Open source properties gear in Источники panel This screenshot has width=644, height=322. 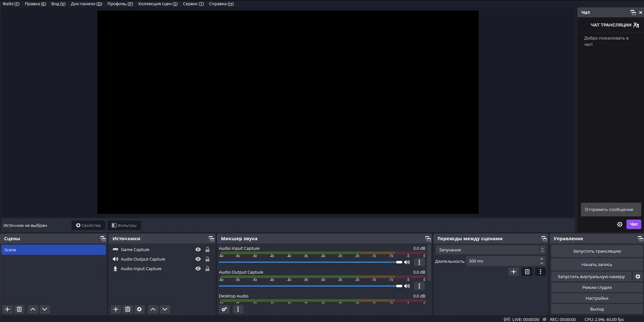tap(139, 309)
